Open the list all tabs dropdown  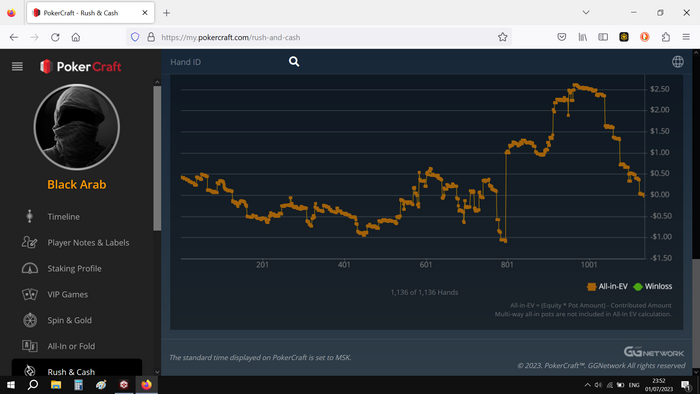click(x=586, y=12)
